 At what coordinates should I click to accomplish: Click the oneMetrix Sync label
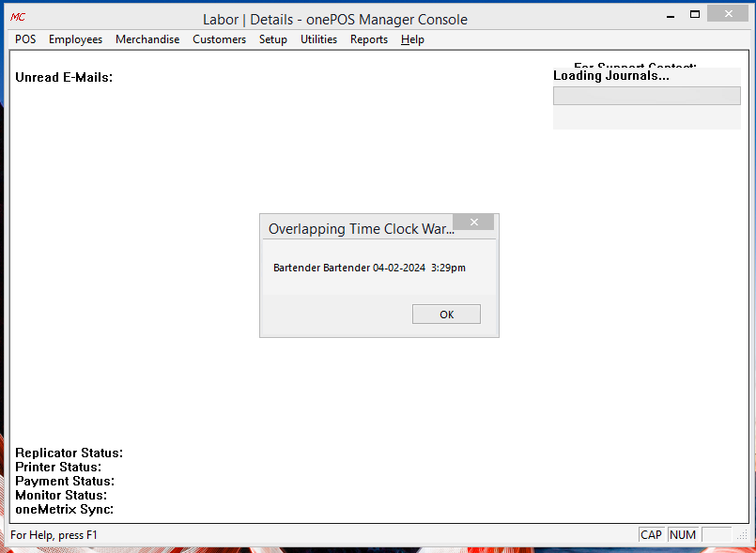[65, 509]
